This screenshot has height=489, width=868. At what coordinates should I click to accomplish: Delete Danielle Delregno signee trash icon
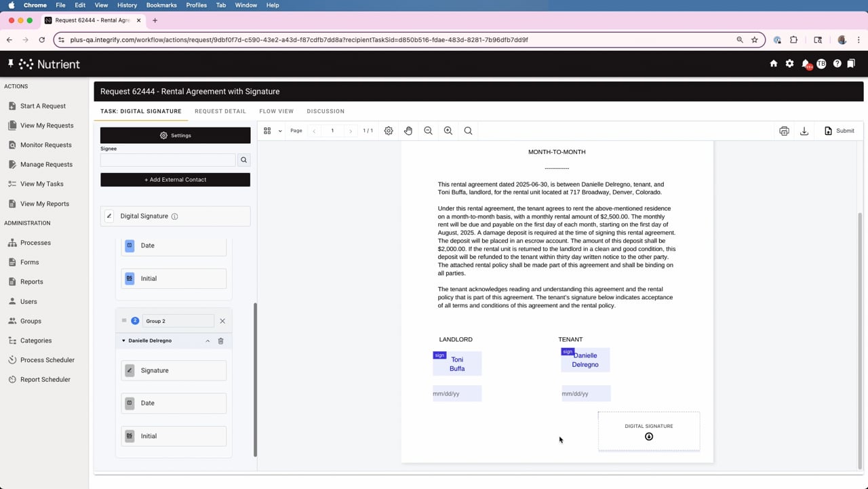pyautogui.click(x=220, y=341)
